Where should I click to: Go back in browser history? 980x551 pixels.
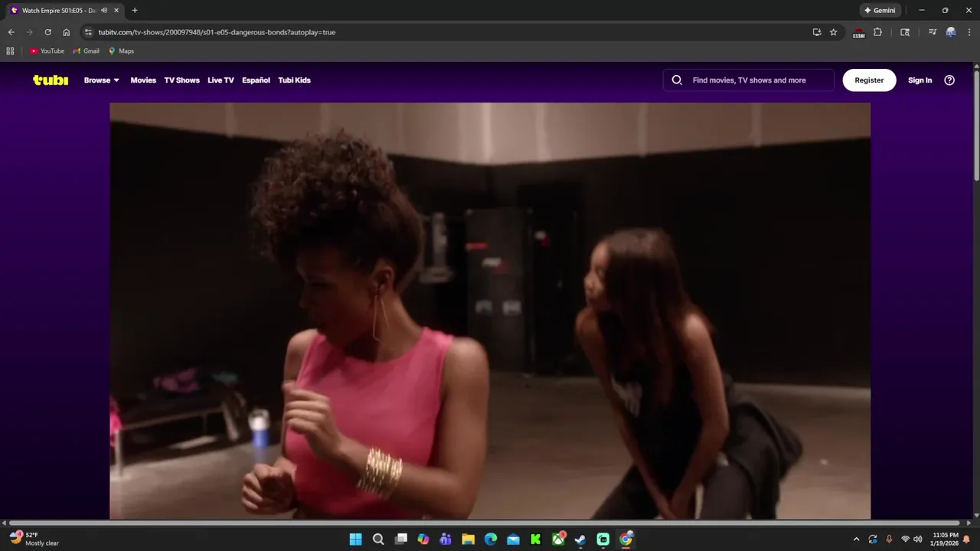[x=11, y=32]
